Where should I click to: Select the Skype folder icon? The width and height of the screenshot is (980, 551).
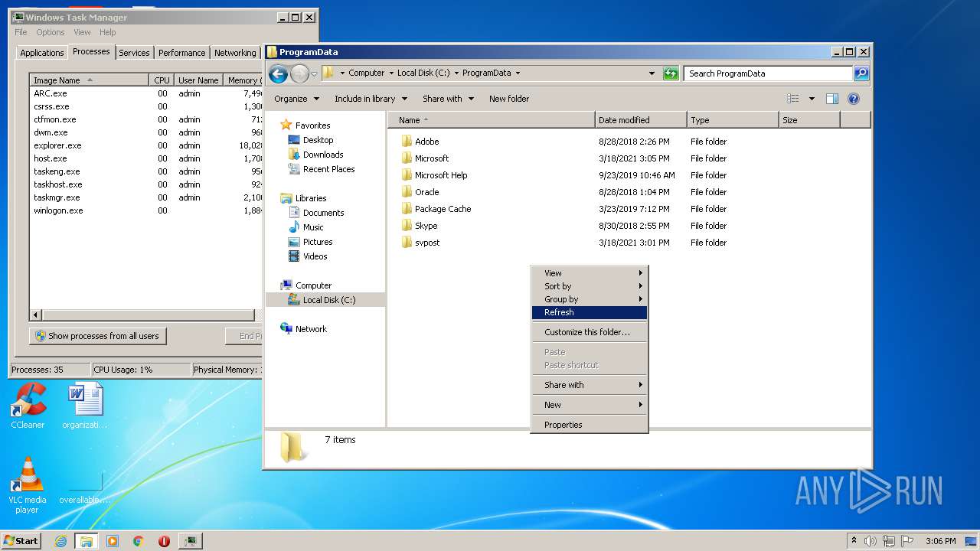(x=407, y=226)
